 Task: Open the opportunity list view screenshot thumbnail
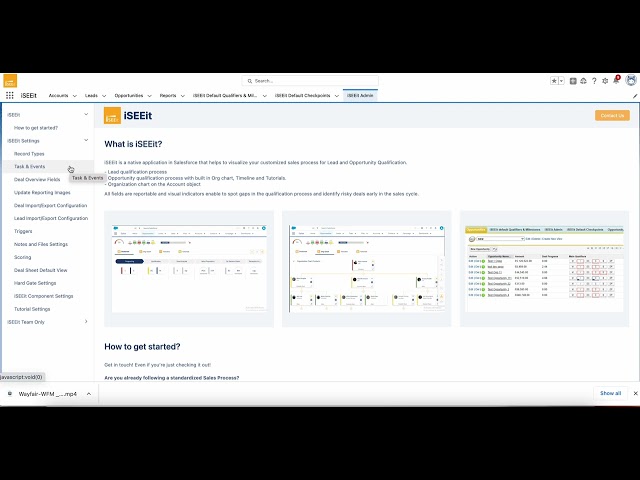[544, 269]
